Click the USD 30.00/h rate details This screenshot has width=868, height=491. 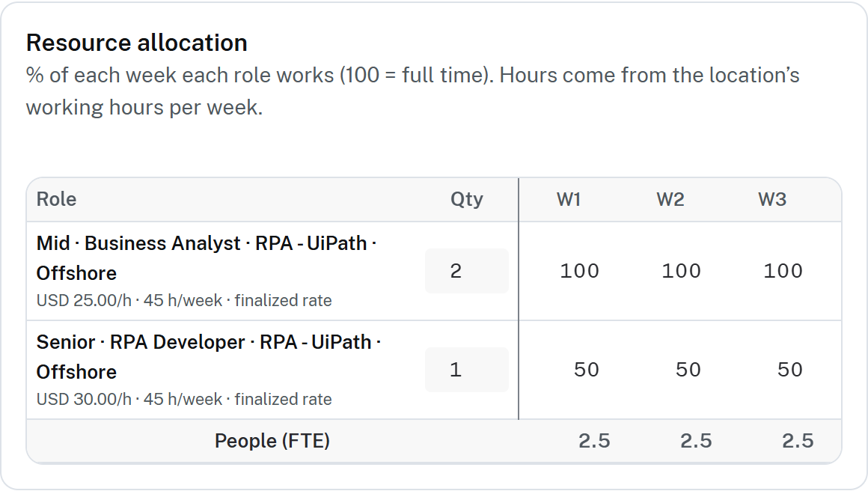(184, 399)
